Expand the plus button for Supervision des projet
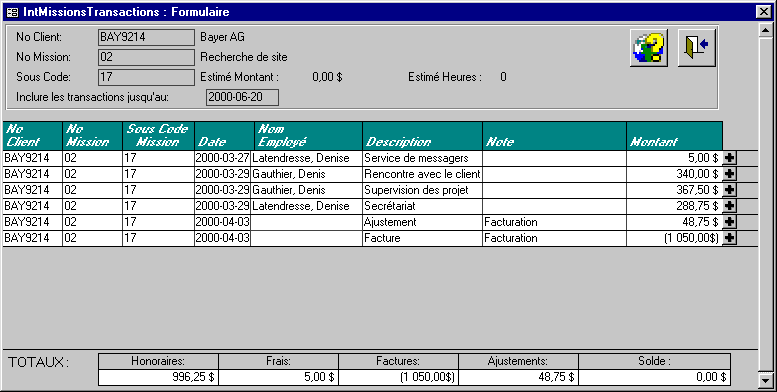The height and width of the screenshot is (392, 777). (729, 190)
